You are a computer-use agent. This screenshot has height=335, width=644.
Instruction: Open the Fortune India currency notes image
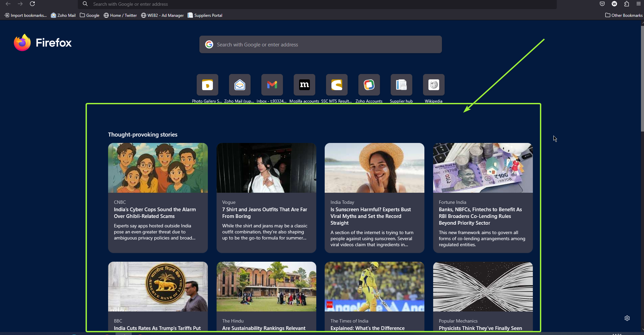tap(483, 168)
